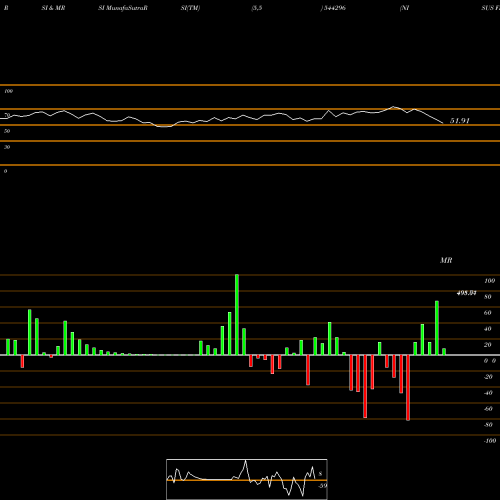This screenshot has width=500, height=500.
Task: Click the 100 label on the RSI axis
Action: click(8, 91)
